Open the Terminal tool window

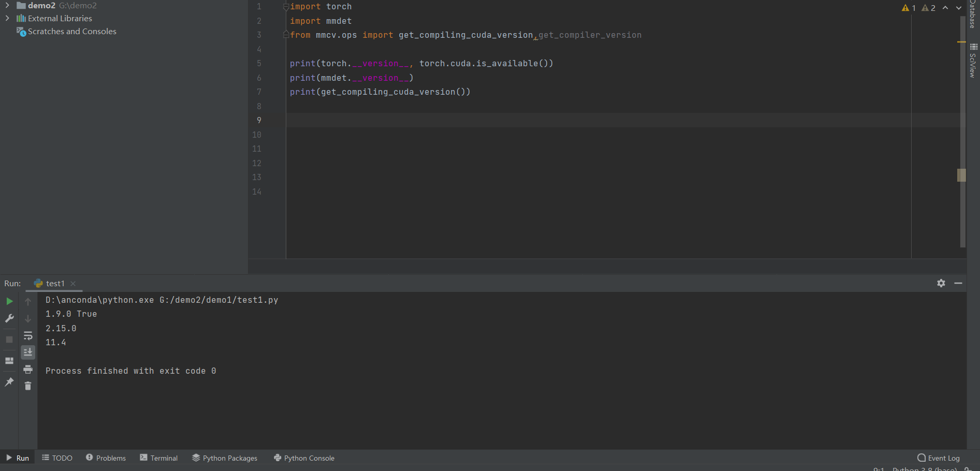click(x=158, y=458)
